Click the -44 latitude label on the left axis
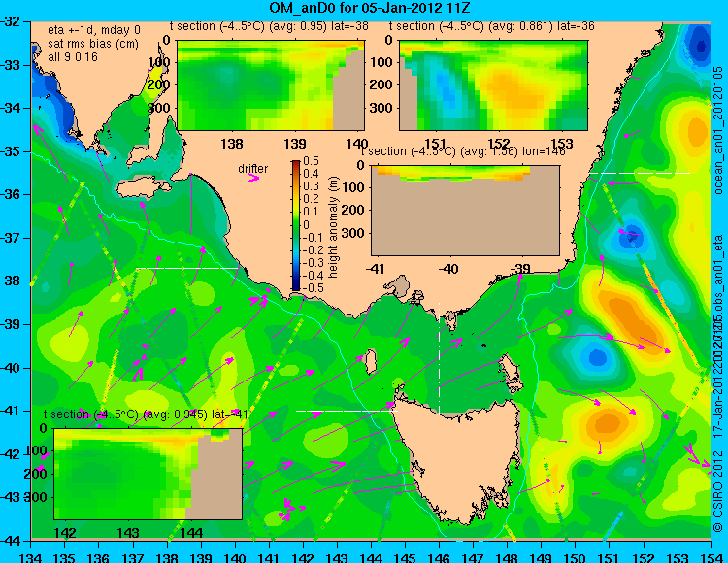The image size is (728, 563). pyautogui.click(x=12, y=541)
